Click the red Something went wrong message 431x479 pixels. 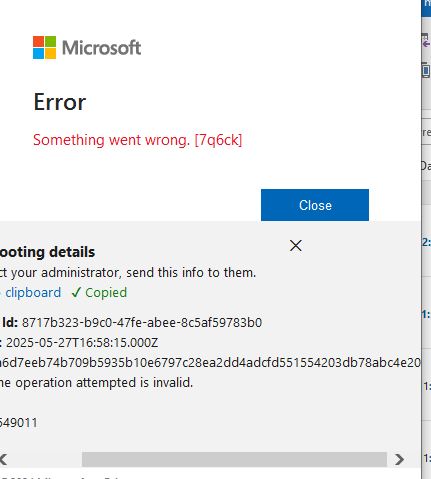pos(137,140)
